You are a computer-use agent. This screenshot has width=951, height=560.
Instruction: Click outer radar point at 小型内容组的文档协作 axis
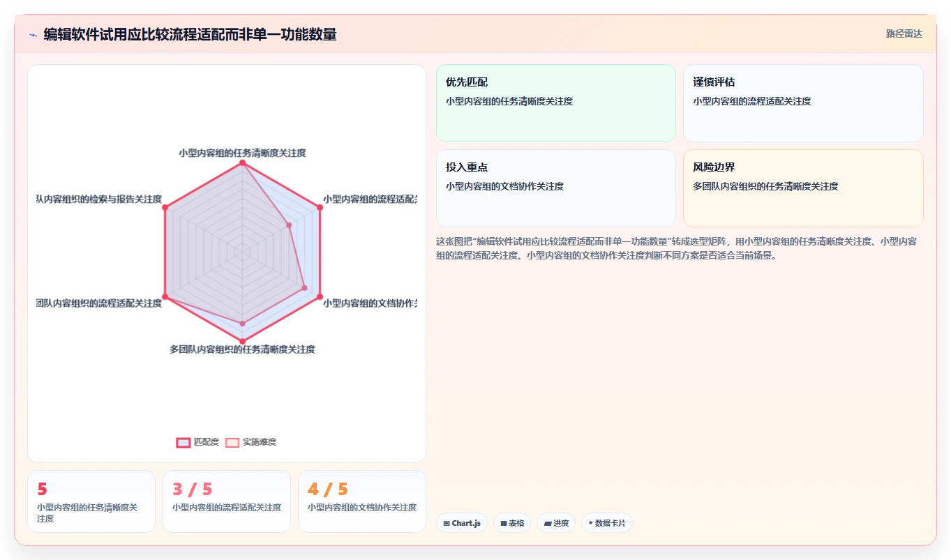(320, 297)
